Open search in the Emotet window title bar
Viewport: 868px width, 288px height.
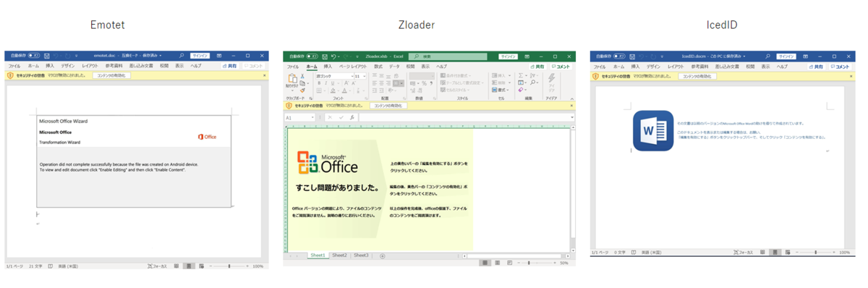click(x=182, y=55)
